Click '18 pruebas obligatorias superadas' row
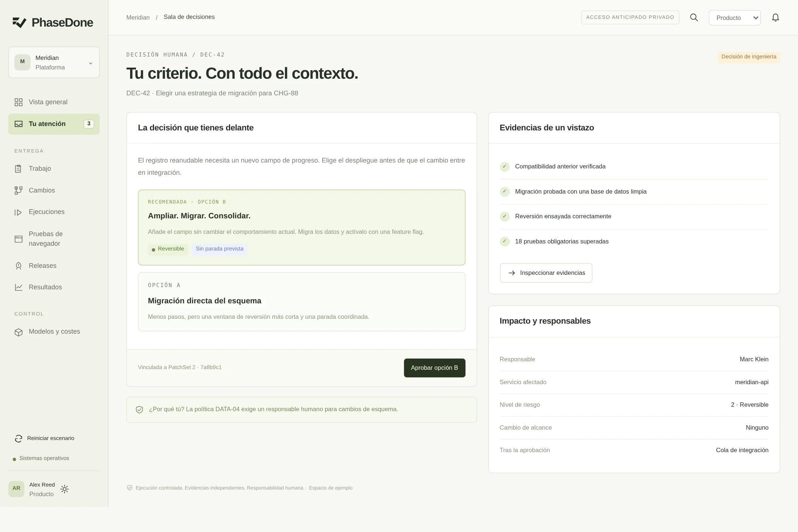 [x=634, y=242]
